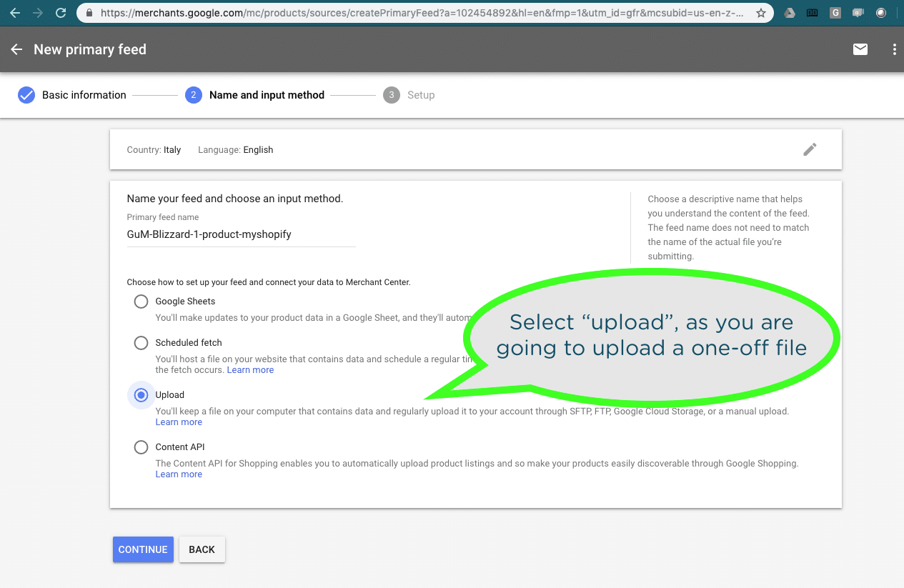Click the browser profile avatar icon

[x=881, y=13]
